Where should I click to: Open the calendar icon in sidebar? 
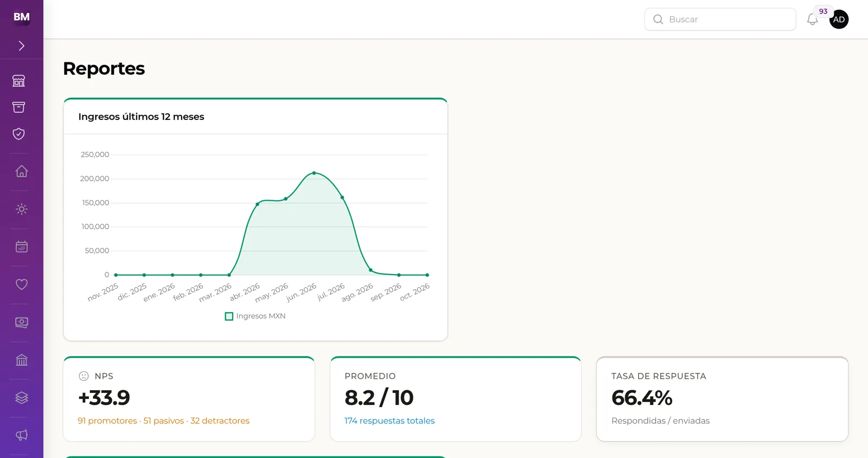[22, 247]
